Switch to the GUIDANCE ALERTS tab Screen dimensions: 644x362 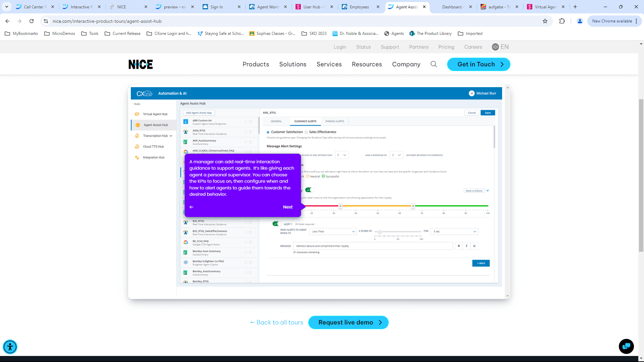tap(305, 121)
